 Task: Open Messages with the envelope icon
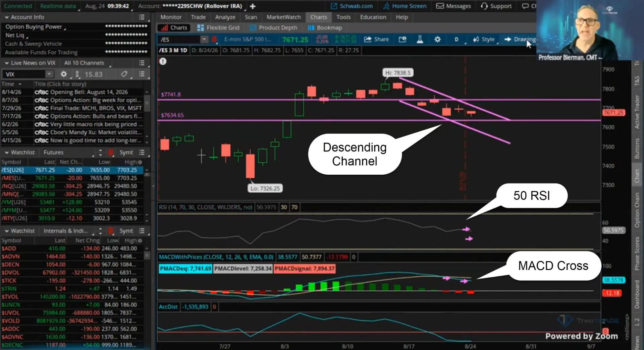pos(453,6)
